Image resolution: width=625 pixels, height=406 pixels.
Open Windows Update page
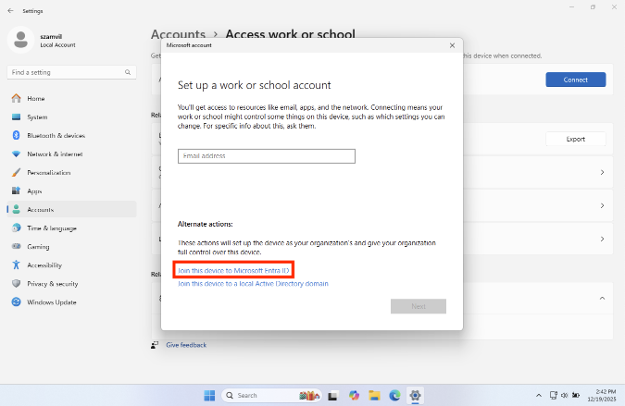coord(51,302)
